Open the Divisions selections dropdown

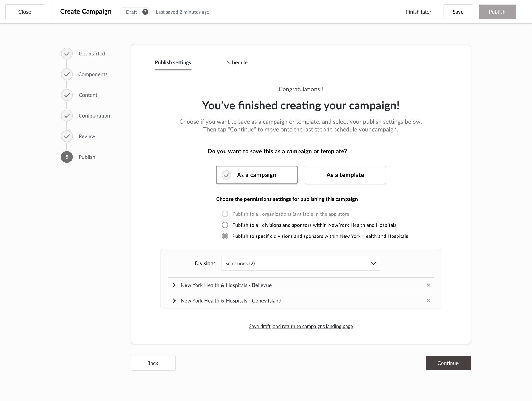pos(301,264)
